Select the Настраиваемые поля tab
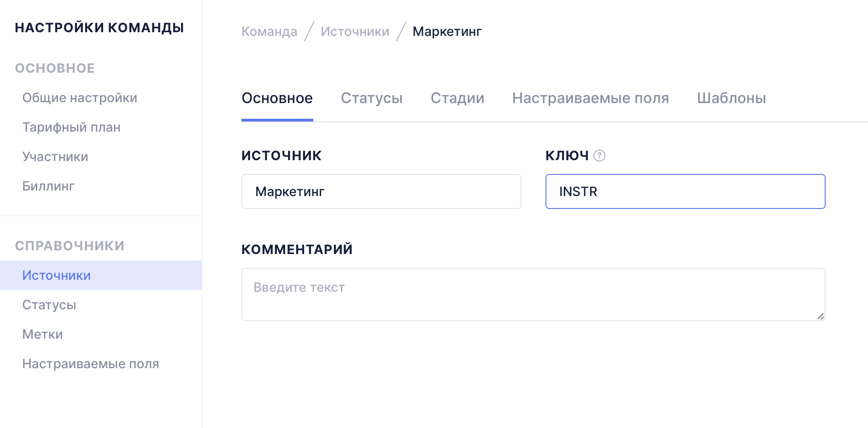The height and width of the screenshot is (428, 868). (x=590, y=98)
